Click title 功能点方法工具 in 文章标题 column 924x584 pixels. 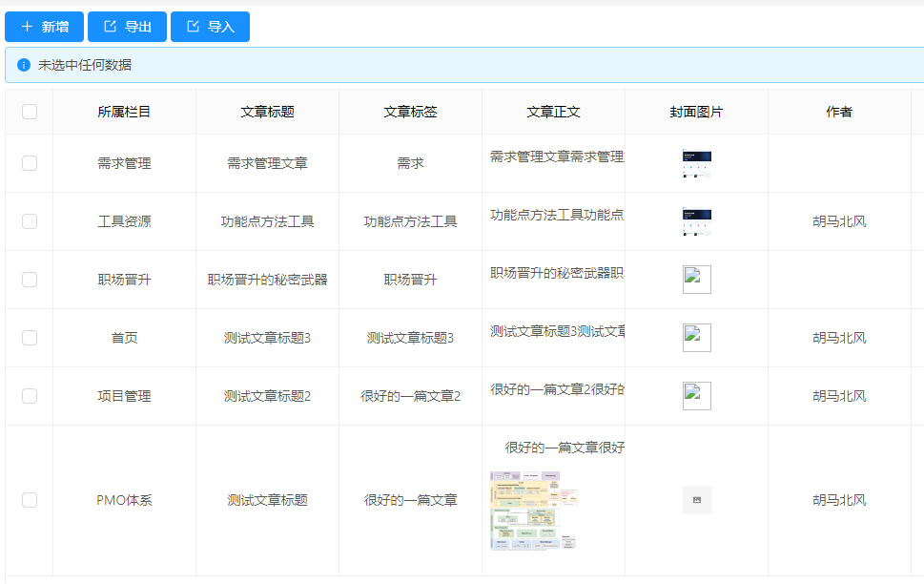(268, 221)
